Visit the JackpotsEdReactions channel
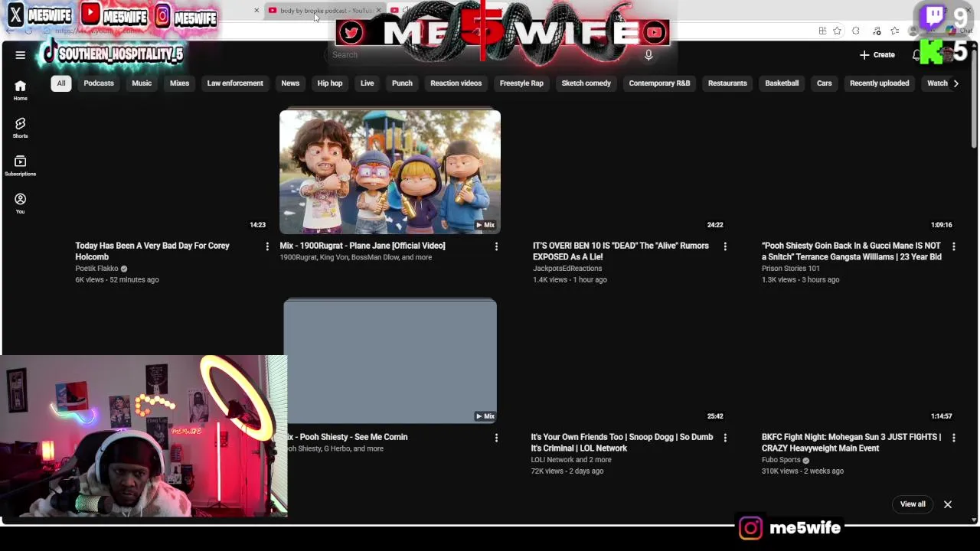980x551 pixels. pos(567,269)
